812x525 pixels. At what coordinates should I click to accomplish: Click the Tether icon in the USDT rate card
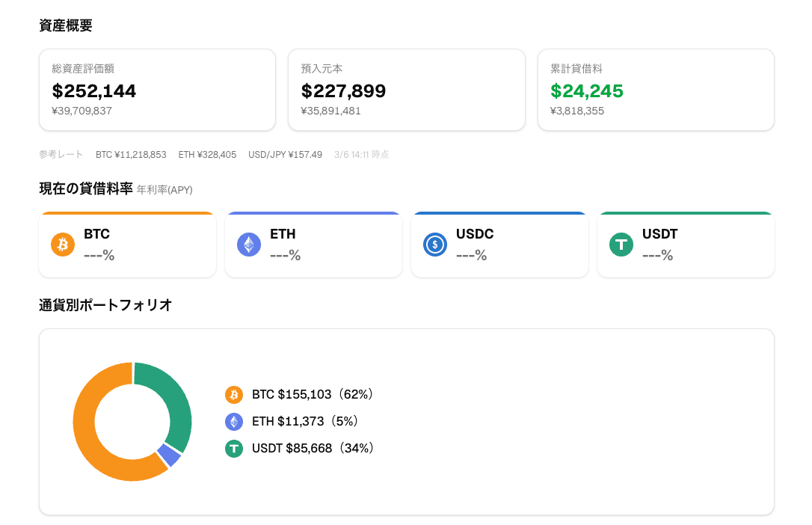tap(621, 245)
